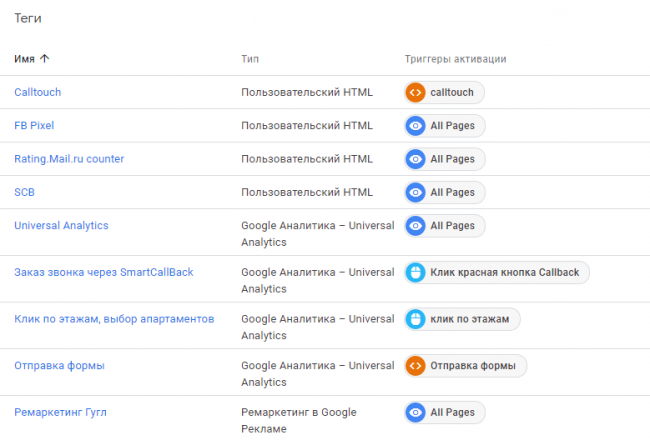Click the mouse icon on клик по этажам trigger
The width and height of the screenshot is (650, 440).
(415, 319)
